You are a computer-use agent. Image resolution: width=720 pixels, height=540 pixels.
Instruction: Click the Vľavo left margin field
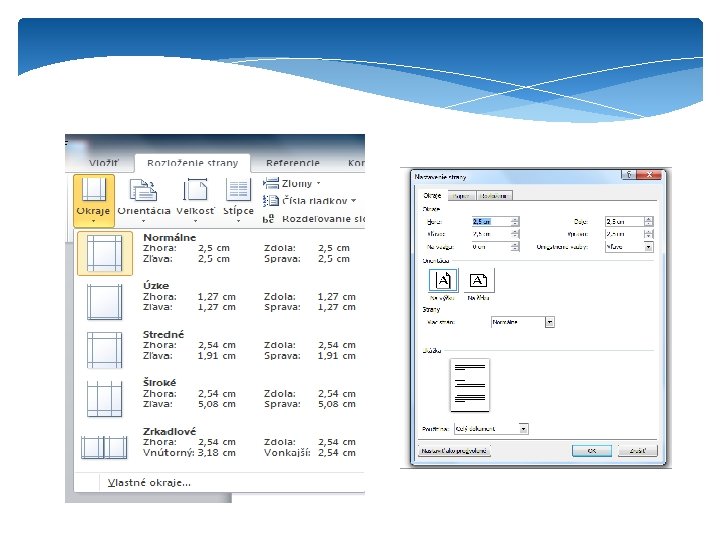(x=491, y=234)
